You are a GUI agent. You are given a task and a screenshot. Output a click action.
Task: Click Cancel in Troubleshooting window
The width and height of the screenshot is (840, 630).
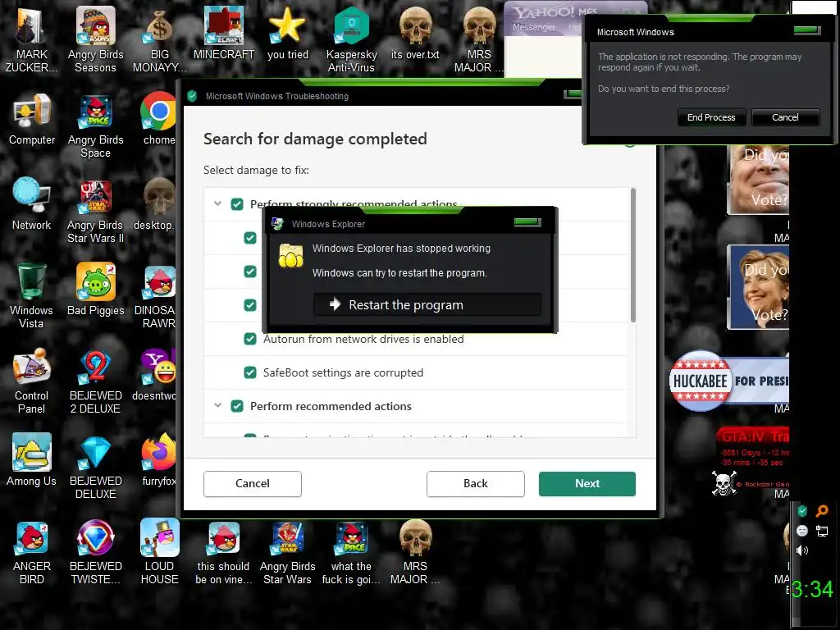pos(253,484)
